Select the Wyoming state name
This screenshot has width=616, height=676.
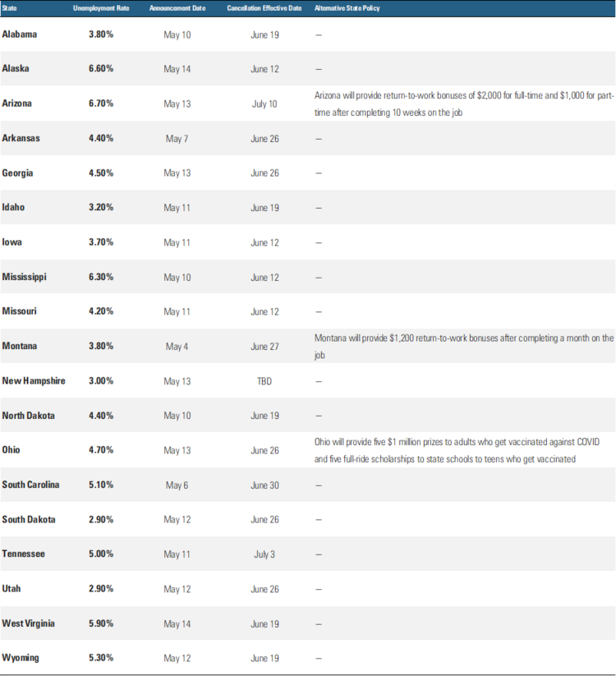point(21,658)
